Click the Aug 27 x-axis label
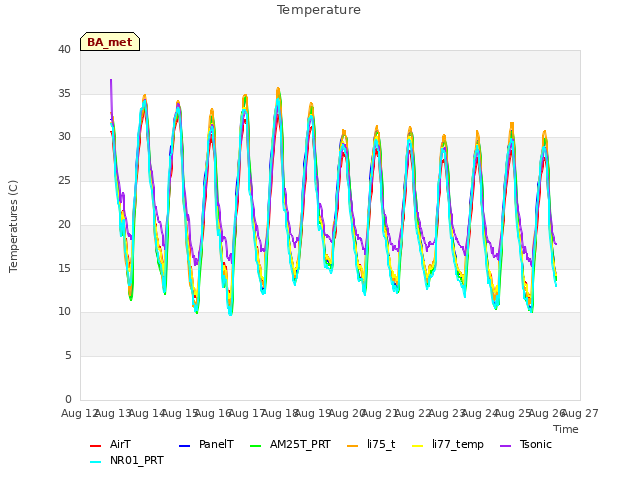This screenshot has height=480, width=640. coord(580,413)
